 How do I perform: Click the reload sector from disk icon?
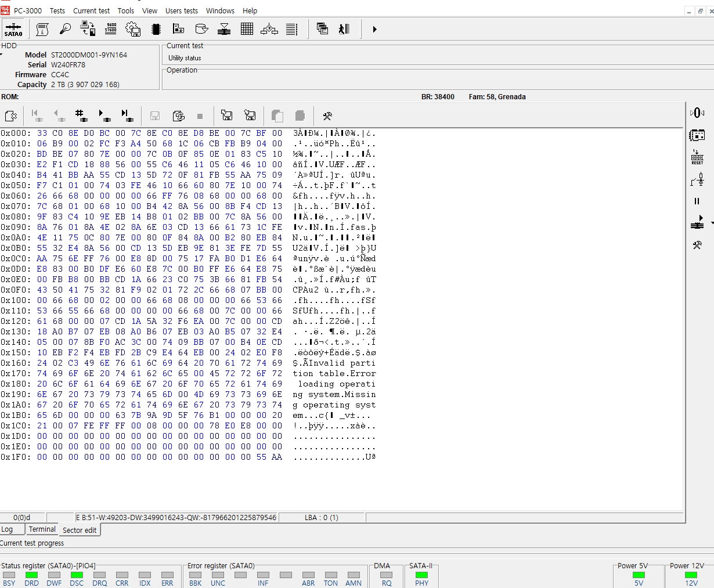(179, 116)
